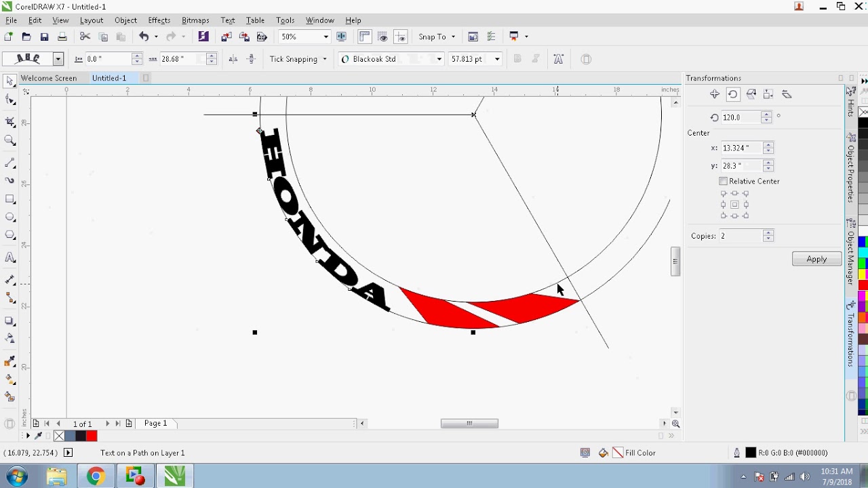This screenshot has height=488, width=868.
Task: Open the font size 57.813 pt dropdown
Action: click(x=497, y=59)
